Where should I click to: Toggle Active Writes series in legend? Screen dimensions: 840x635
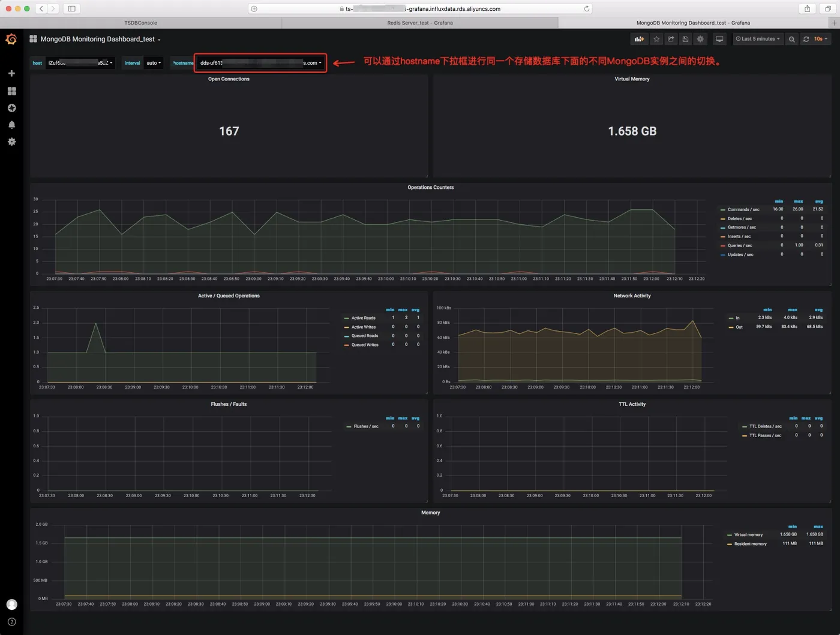coord(364,327)
